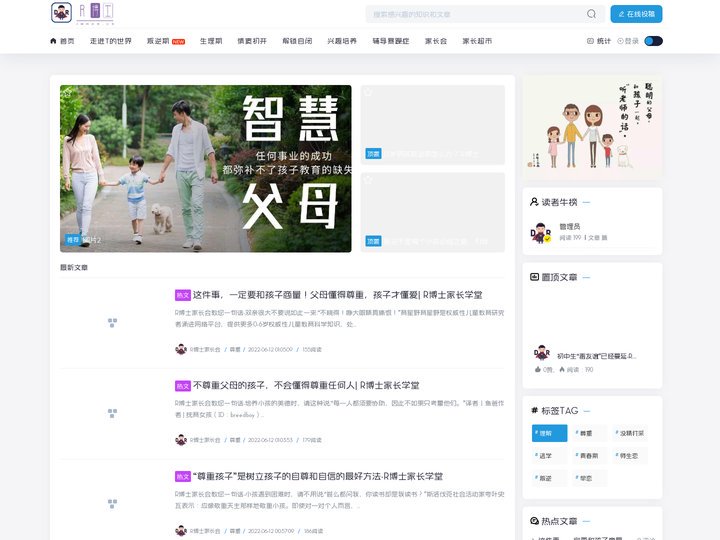Click the site logo avatar in header

click(x=62, y=12)
